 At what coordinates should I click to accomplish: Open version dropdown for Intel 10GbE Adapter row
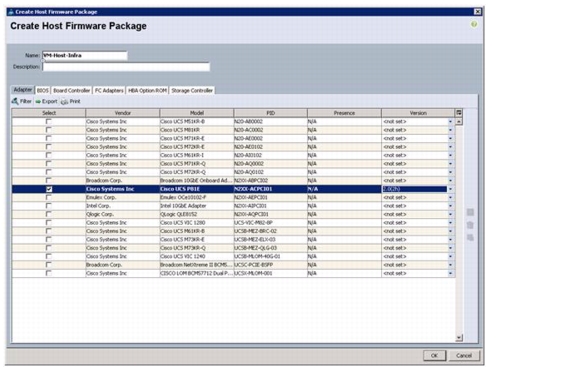coord(450,206)
